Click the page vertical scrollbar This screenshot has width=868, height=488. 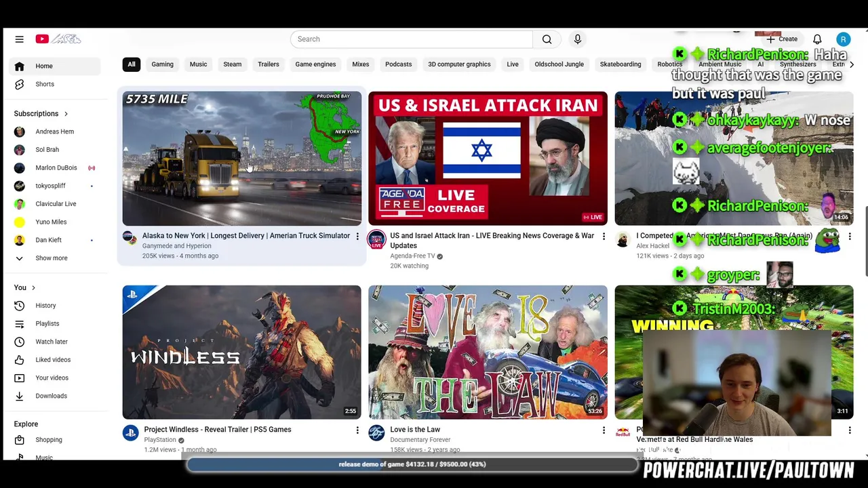click(x=865, y=241)
